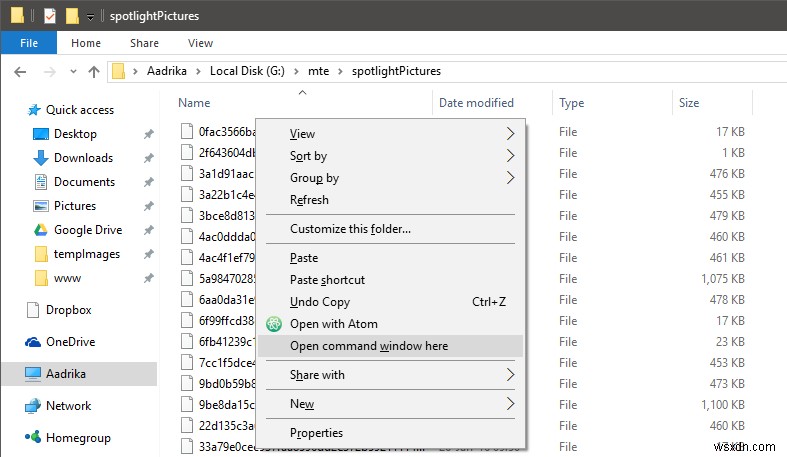Click the Google Drive folder icon
Image resolution: width=787 pixels, height=457 pixels.
click(41, 230)
